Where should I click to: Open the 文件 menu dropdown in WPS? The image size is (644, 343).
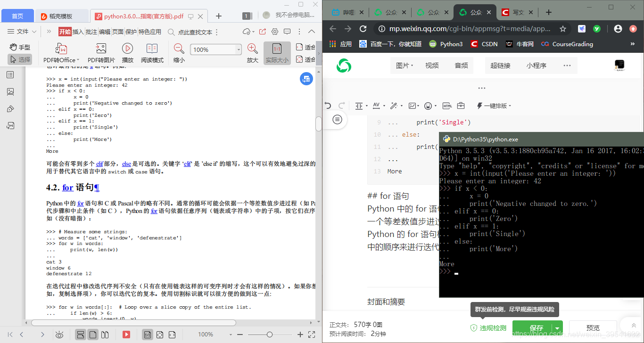(x=22, y=32)
